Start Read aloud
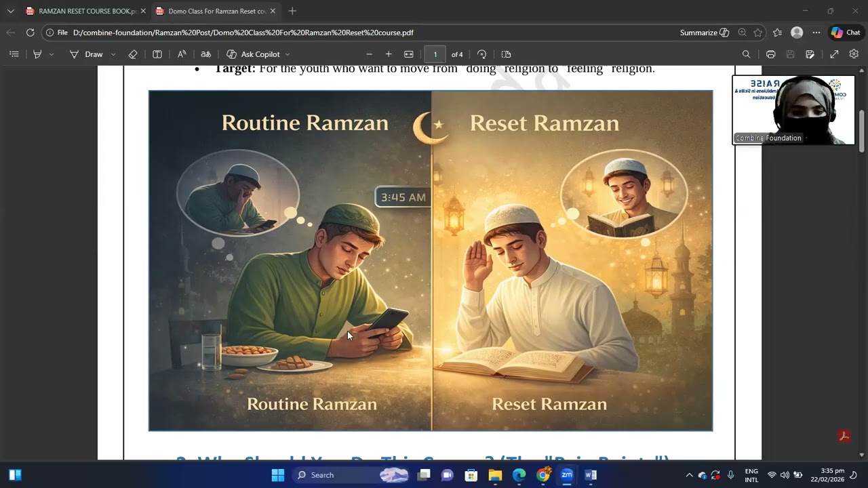This screenshot has height=488, width=868. (182, 54)
